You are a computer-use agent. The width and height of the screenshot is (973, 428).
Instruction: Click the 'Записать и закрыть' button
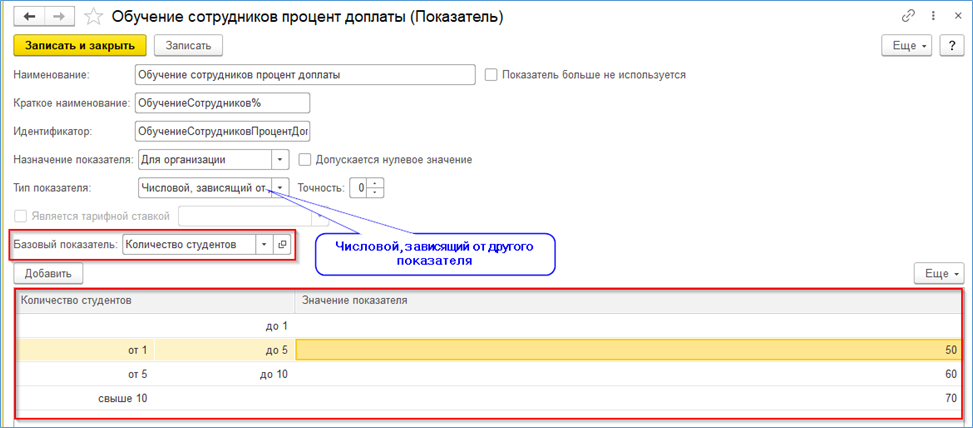coord(80,45)
